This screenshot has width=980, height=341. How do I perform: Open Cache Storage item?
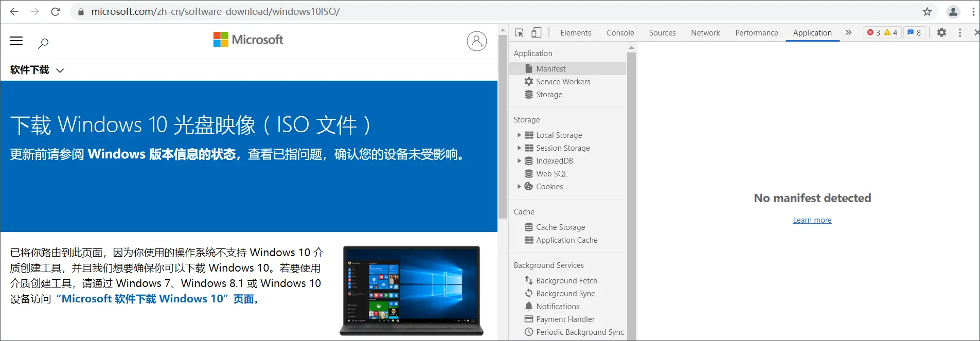pyautogui.click(x=560, y=227)
